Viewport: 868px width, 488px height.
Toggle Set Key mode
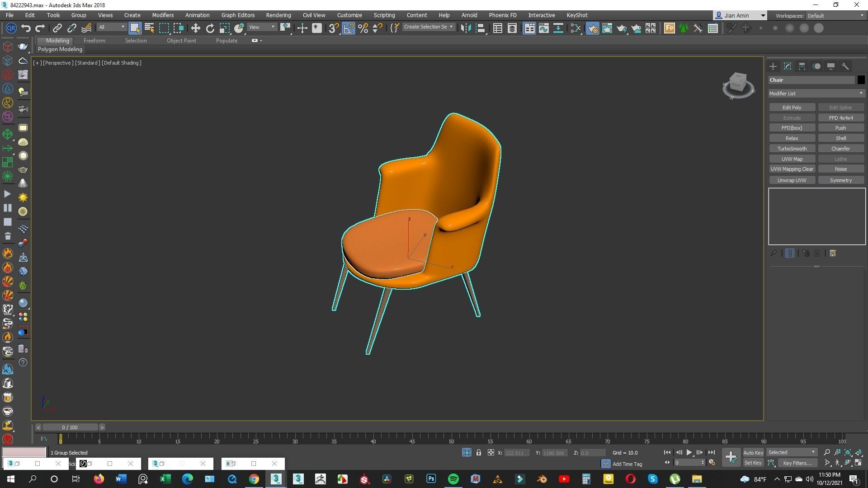(753, 463)
